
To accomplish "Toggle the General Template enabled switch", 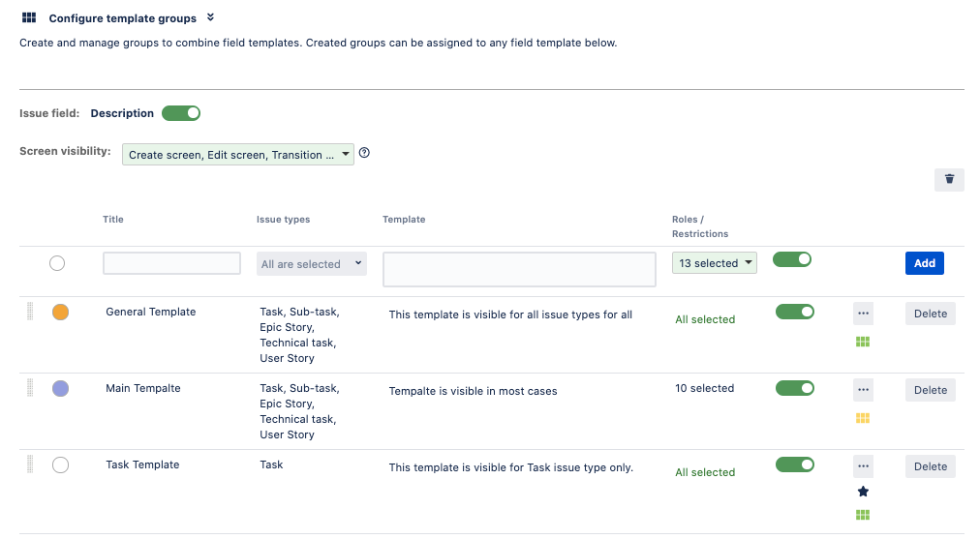I will click(x=795, y=312).
